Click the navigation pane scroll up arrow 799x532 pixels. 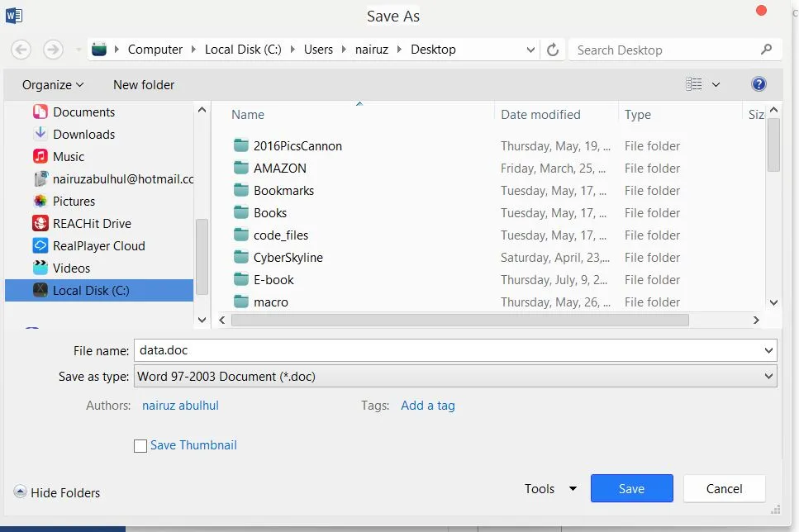click(x=202, y=110)
